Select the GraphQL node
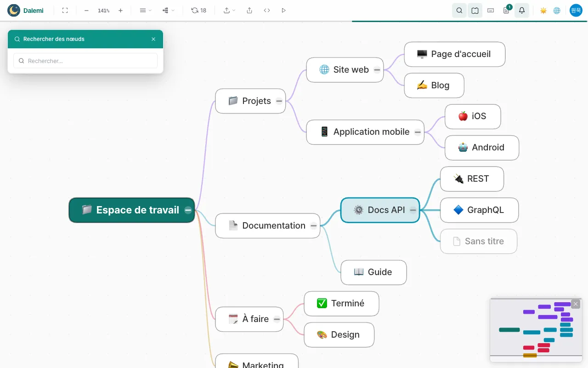588x368 pixels. click(x=479, y=210)
